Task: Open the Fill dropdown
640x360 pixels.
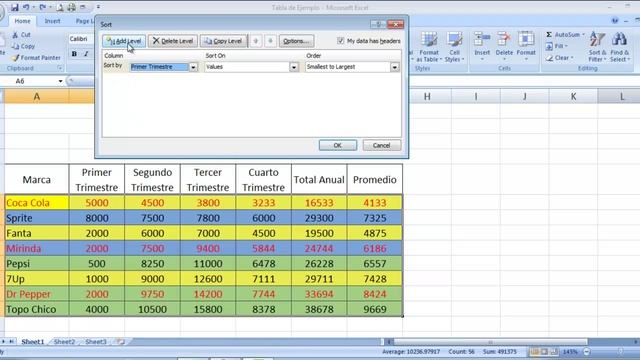Action: (x=557, y=46)
